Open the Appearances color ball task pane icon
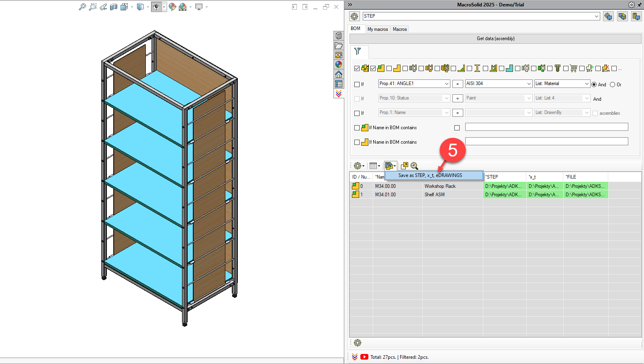This screenshot has width=644, height=364. [339, 65]
